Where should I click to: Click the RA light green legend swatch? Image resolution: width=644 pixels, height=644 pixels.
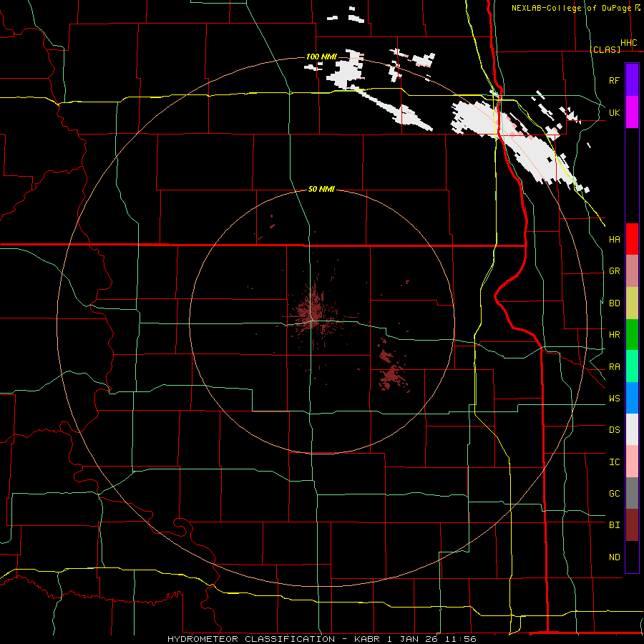(x=632, y=366)
